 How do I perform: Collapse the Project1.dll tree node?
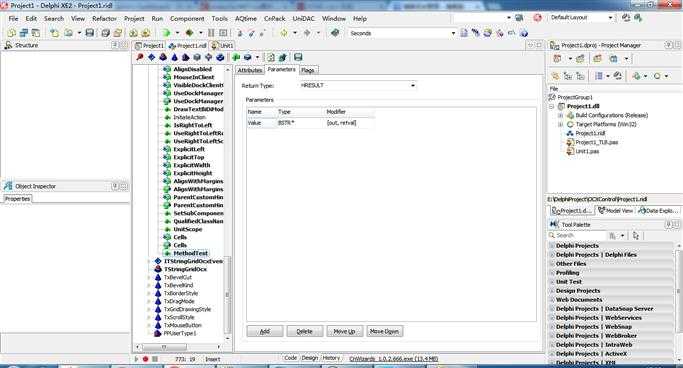552,106
